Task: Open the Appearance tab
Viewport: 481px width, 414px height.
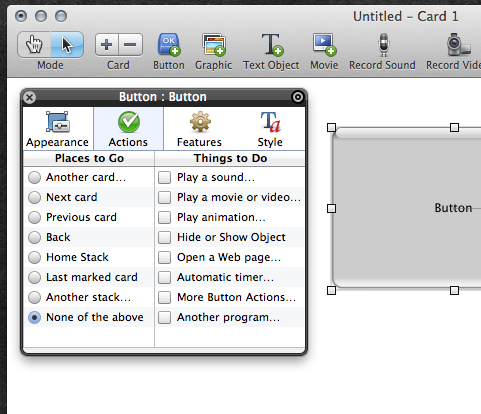Action: [x=57, y=129]
